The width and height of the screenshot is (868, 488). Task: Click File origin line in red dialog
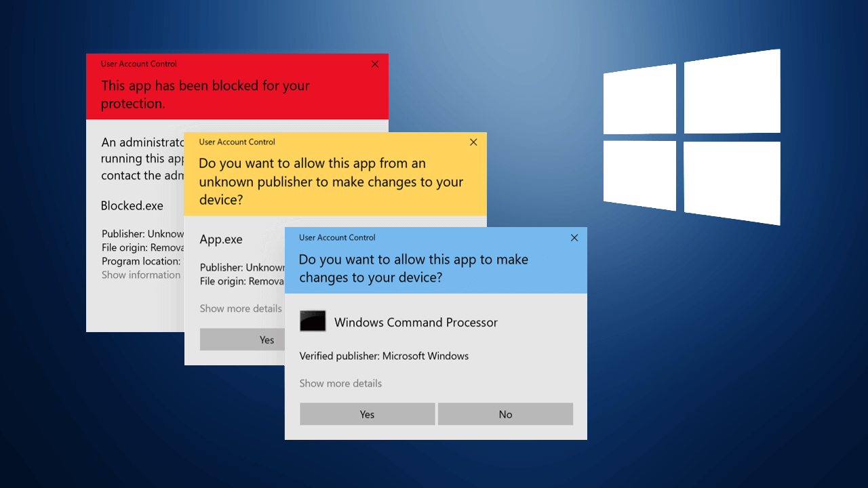143,248
